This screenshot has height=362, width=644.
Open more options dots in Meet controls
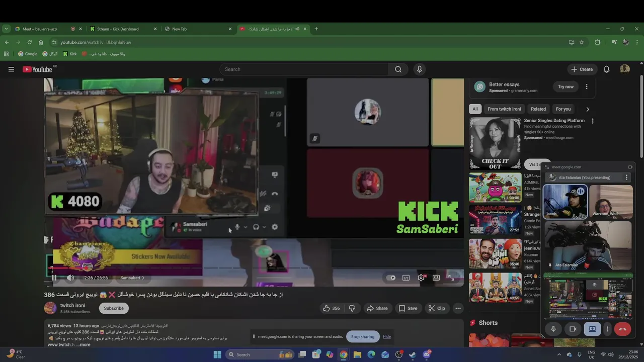pos(607,329)
